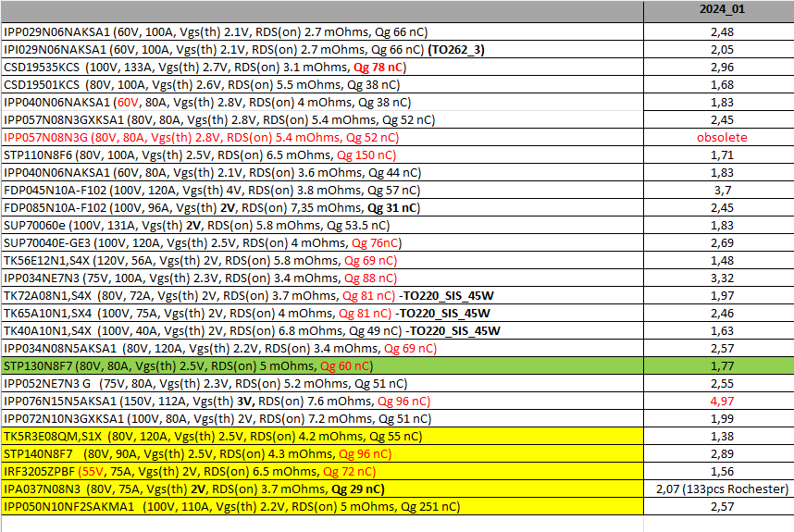Click the IPP034N08N5AKSA1 description cell
The width and height of the screenshot is (794, 532).
click(x=323, y=349)
